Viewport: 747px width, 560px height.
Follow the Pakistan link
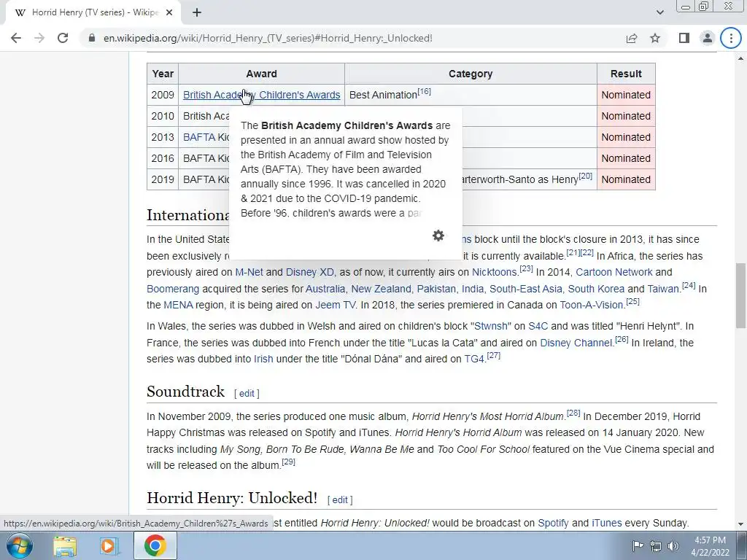(436, 289)
